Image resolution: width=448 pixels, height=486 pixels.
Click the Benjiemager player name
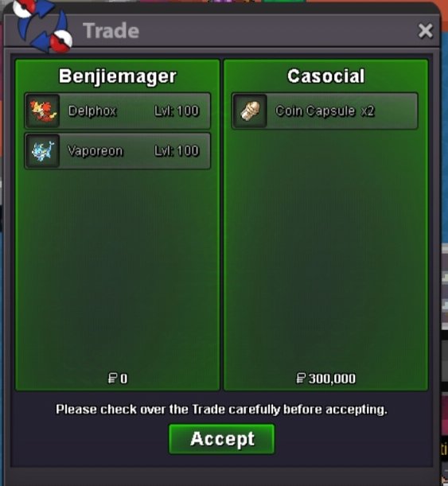(118, 76)
